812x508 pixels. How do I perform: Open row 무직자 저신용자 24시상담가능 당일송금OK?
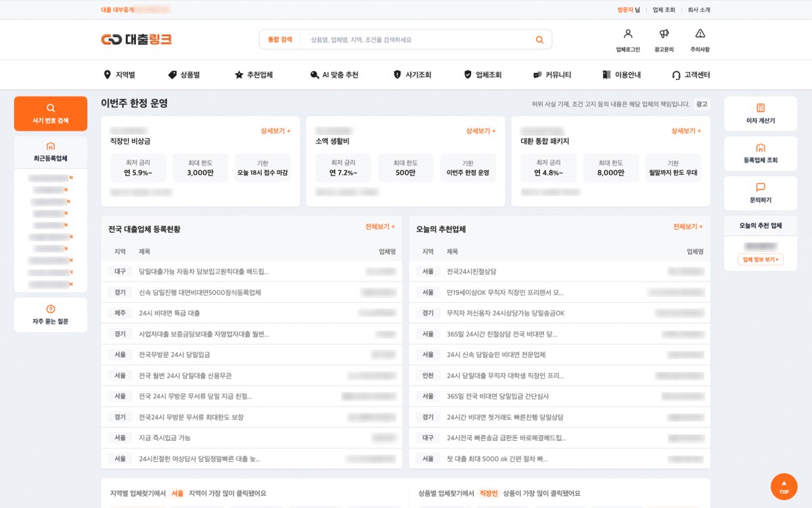tap(560, 313)
